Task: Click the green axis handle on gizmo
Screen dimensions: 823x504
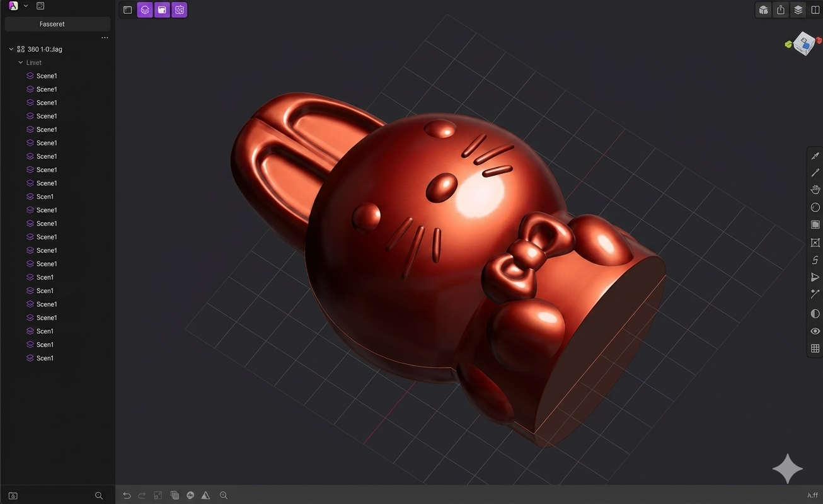Action: tap(788, 44)
